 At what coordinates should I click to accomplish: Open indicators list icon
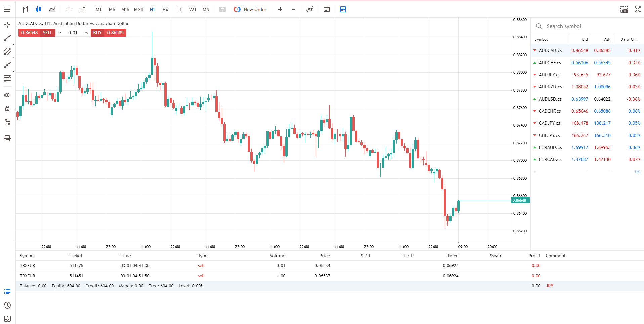[x=310, y=9]
